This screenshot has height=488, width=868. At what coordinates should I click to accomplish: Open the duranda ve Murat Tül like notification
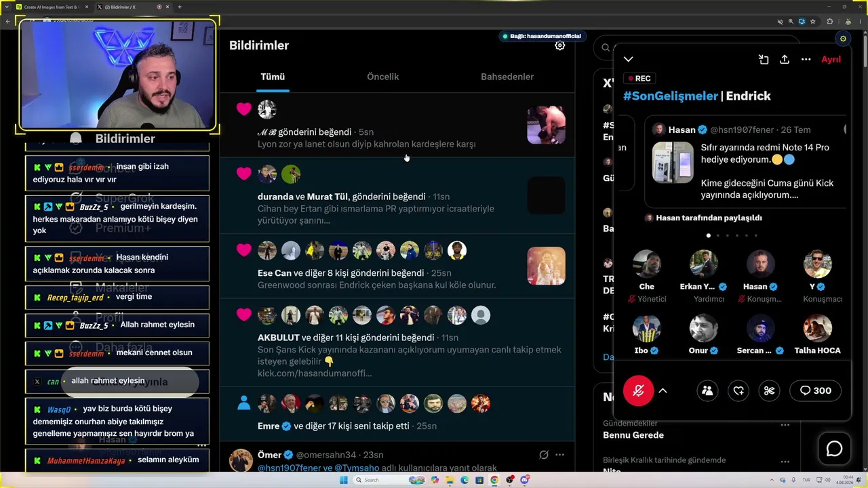point(397,195)
